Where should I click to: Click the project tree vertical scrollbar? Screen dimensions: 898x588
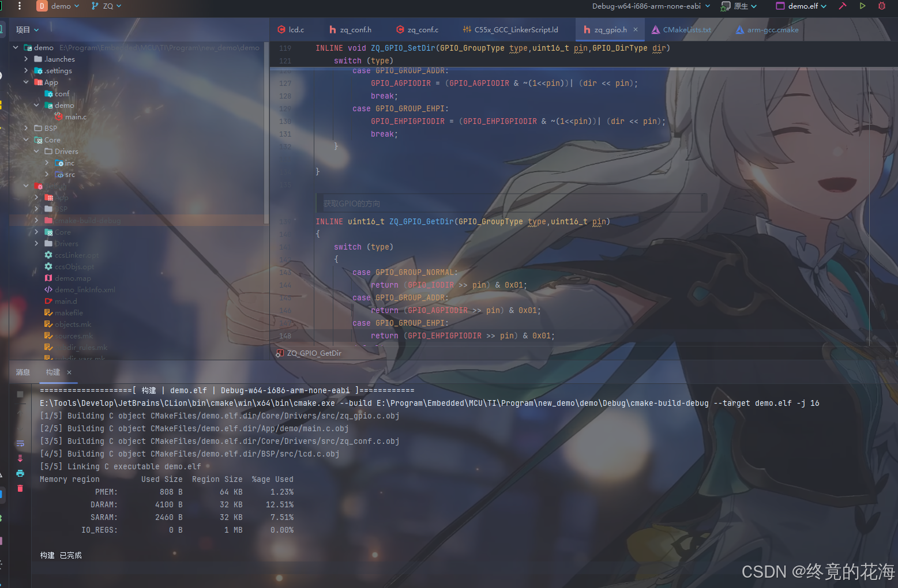pyautogui.click(x=266, y=133)
